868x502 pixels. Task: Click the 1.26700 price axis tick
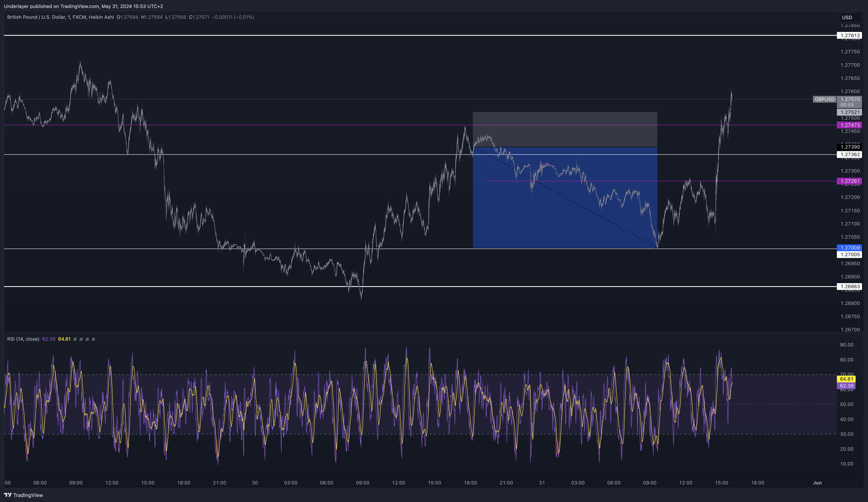[x=850, y=330]
